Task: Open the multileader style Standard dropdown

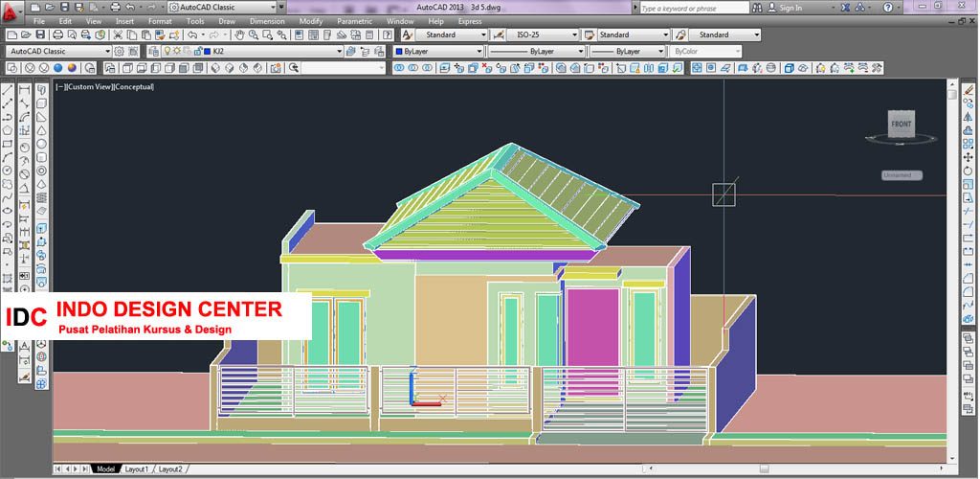Action: (725, 35)
